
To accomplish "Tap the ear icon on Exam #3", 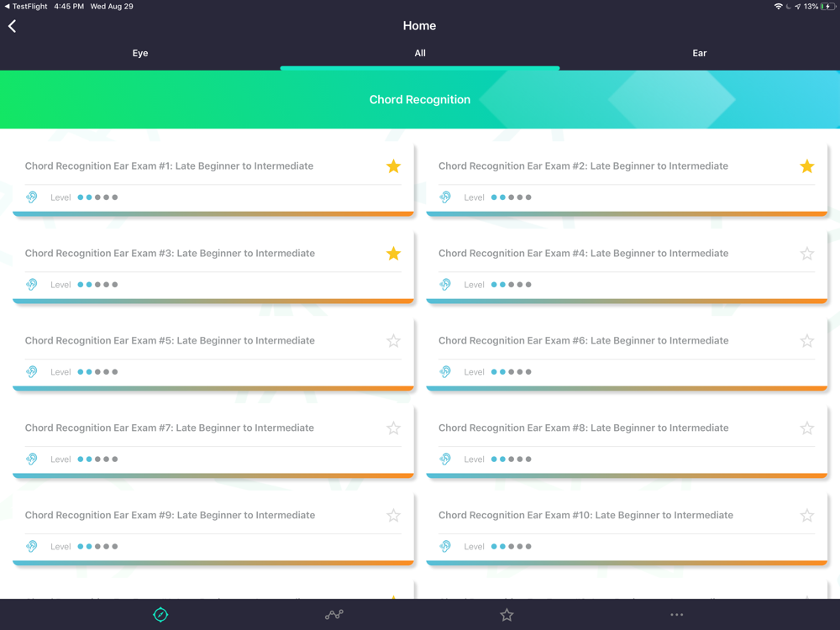I will coord(32,285).
